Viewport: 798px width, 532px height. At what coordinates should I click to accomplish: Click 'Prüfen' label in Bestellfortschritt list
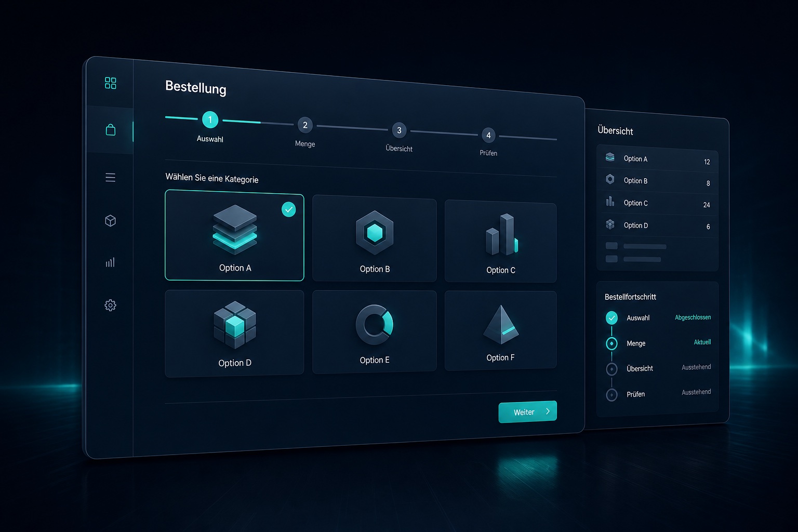point(635,394)
